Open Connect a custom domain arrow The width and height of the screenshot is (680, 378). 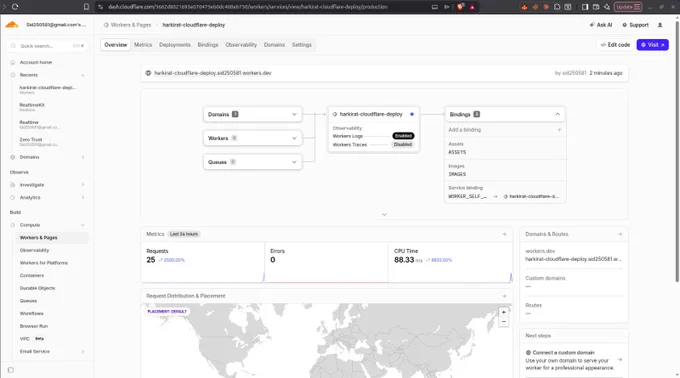[x=620, y=360]
